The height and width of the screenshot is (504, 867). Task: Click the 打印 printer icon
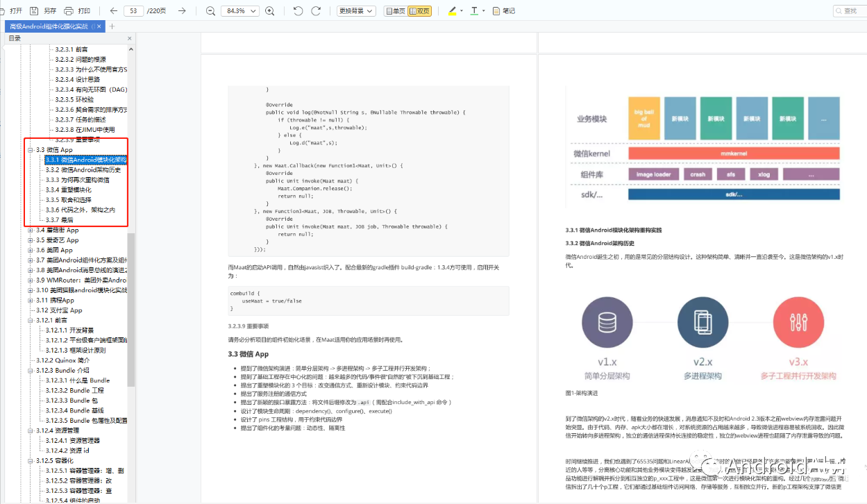point(69,11)
